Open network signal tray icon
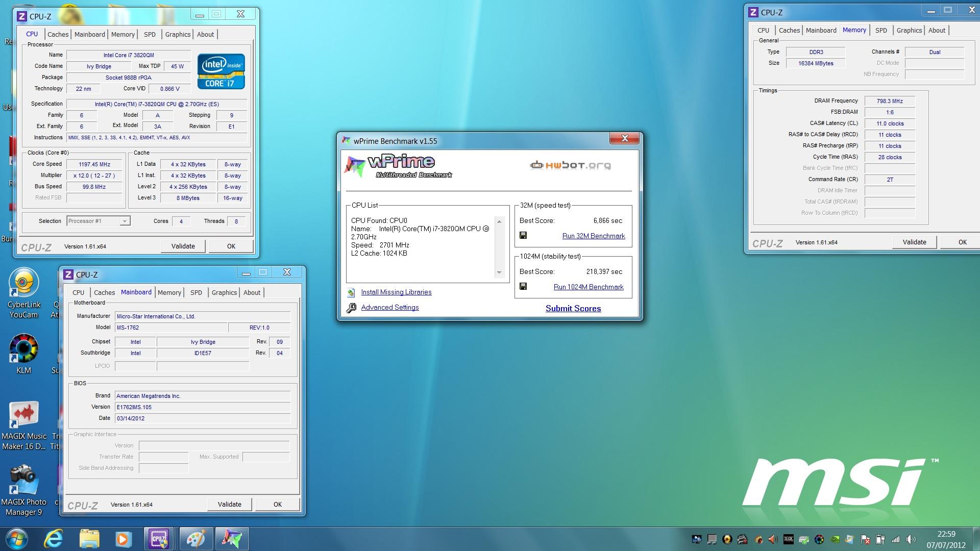This screenshot has width=980, height=551. point(895,539)
